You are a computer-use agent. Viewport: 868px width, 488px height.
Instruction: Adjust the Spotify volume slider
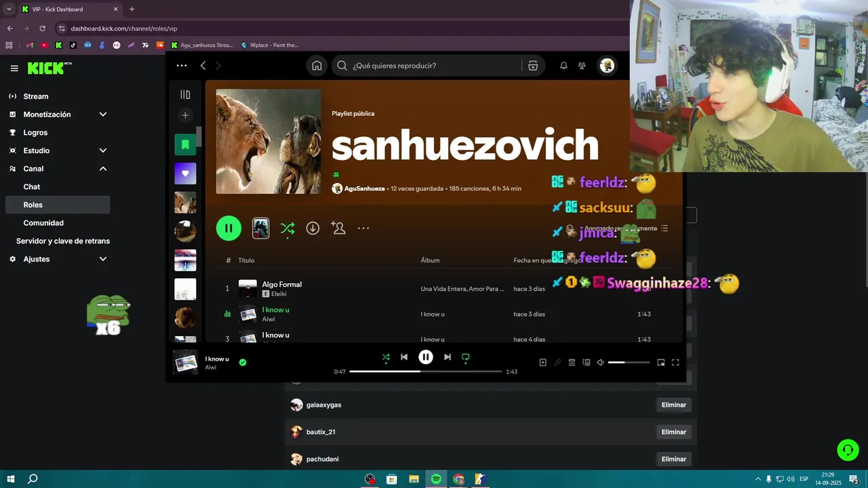629,363
